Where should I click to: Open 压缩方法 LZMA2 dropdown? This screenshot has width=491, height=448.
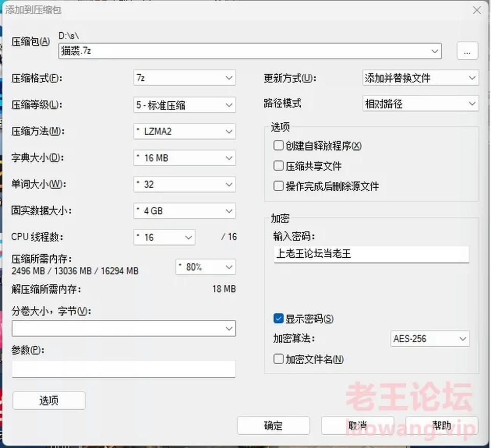click(185, 131)
